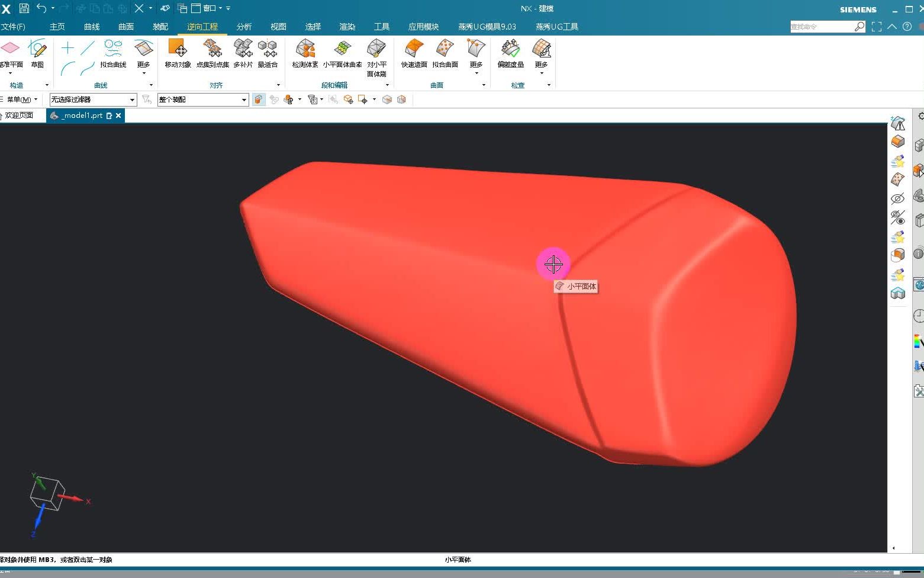Switch to the 应用模块 ribbon tab
This screenshot has width=924, height=578.
tap(423, 27)
